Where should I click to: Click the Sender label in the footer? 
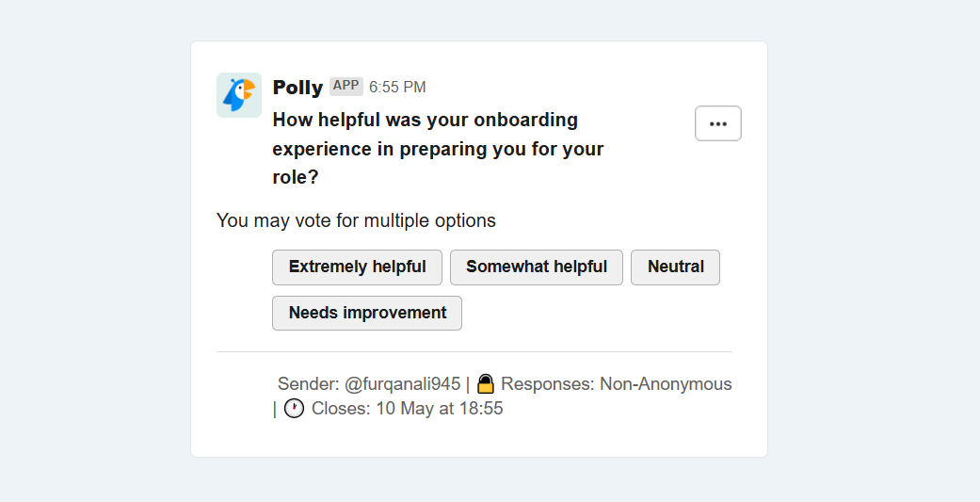(308, 383)
